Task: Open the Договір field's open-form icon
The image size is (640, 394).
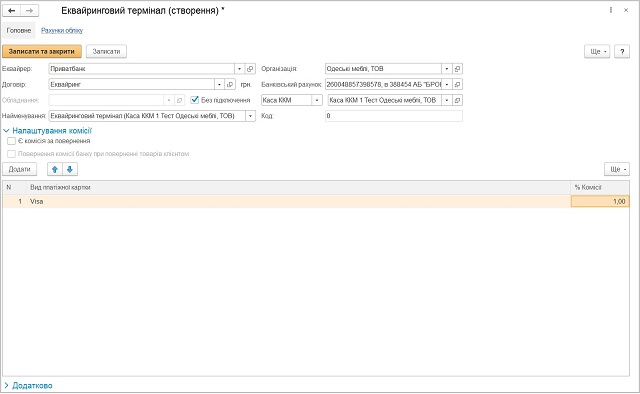Action: coord(230,85)
